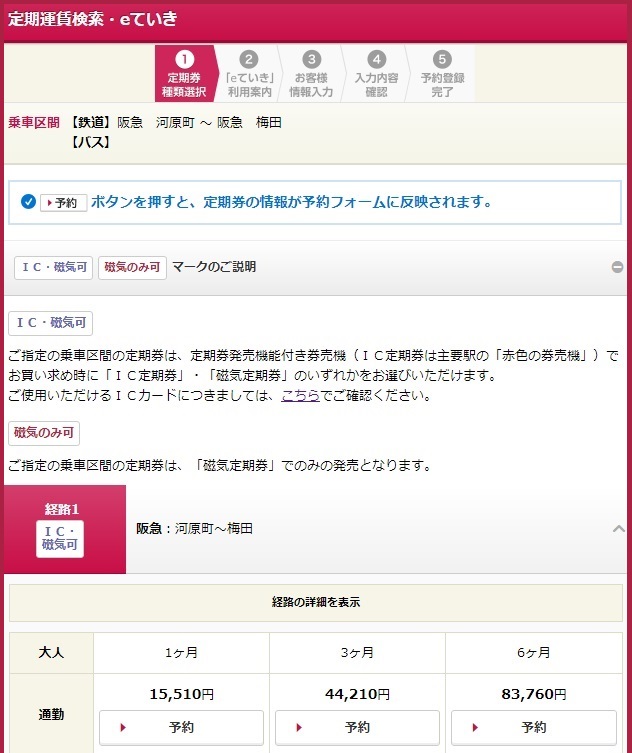This screenshot has width=632, height=753.
Task: Click the 83,760円 price text
Action: (534, 694)
